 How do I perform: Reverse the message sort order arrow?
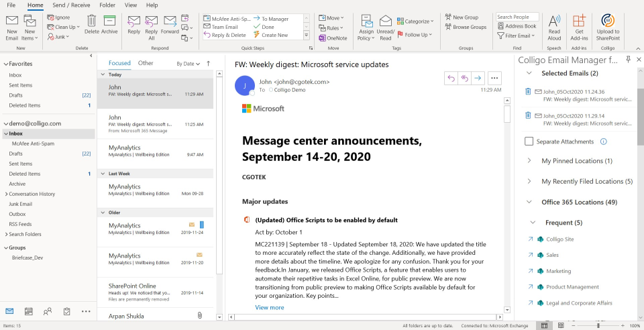(x=208, y=63)
